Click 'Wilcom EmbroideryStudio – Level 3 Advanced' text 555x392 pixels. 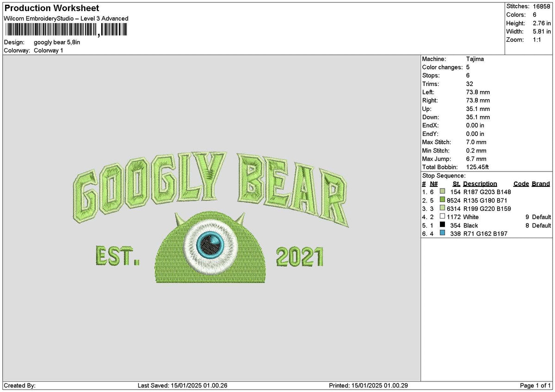tap(66, 18)
